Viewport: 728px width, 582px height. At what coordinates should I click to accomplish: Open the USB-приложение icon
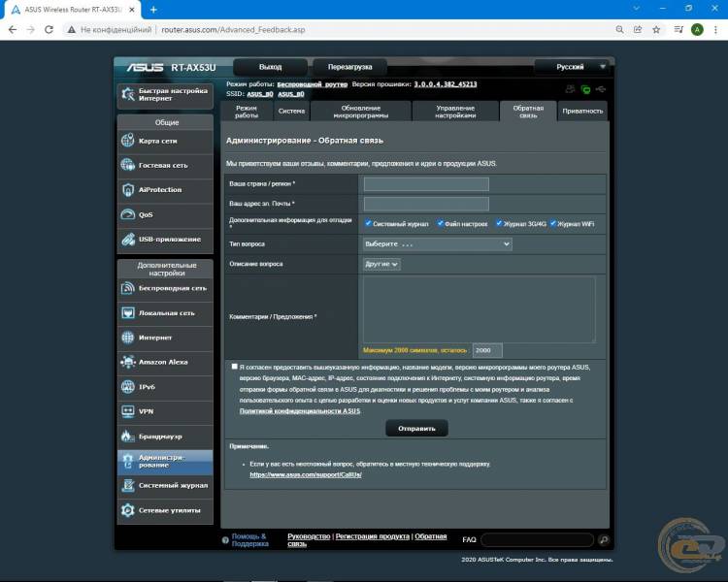128,239
